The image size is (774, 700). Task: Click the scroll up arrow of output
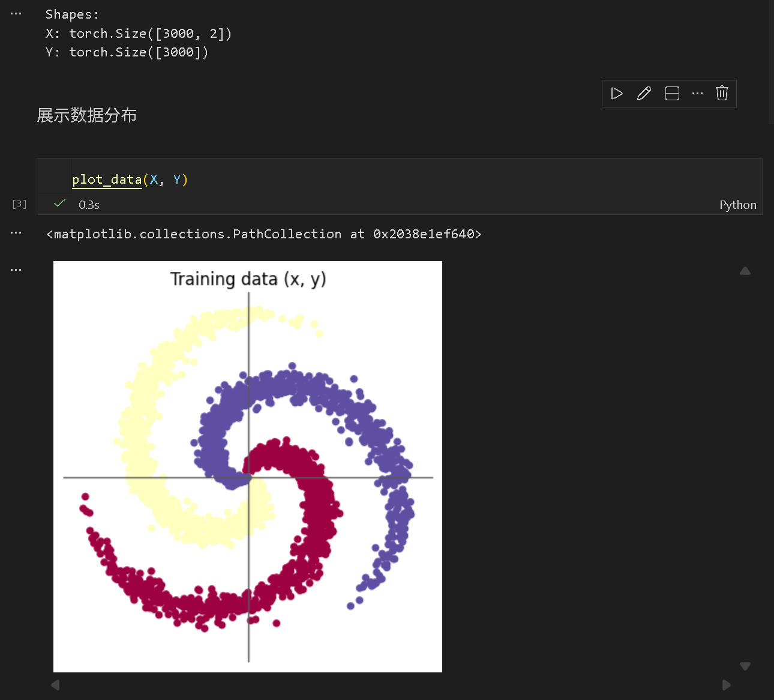click(745, 271)
